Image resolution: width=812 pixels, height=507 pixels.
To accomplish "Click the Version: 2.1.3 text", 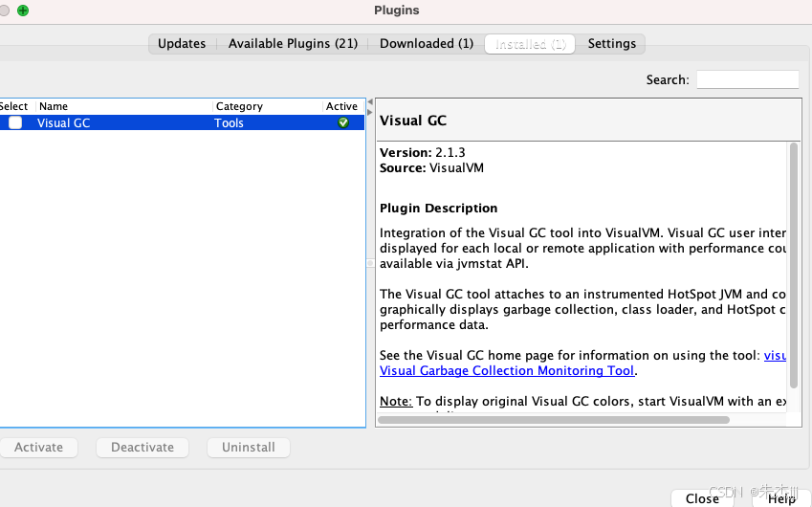I will pos(422,153).
